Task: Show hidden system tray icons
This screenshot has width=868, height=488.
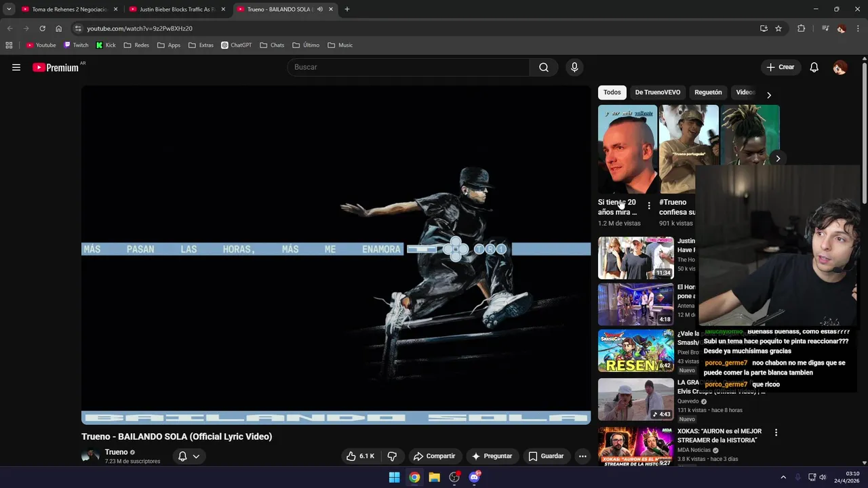Action: 783,477
